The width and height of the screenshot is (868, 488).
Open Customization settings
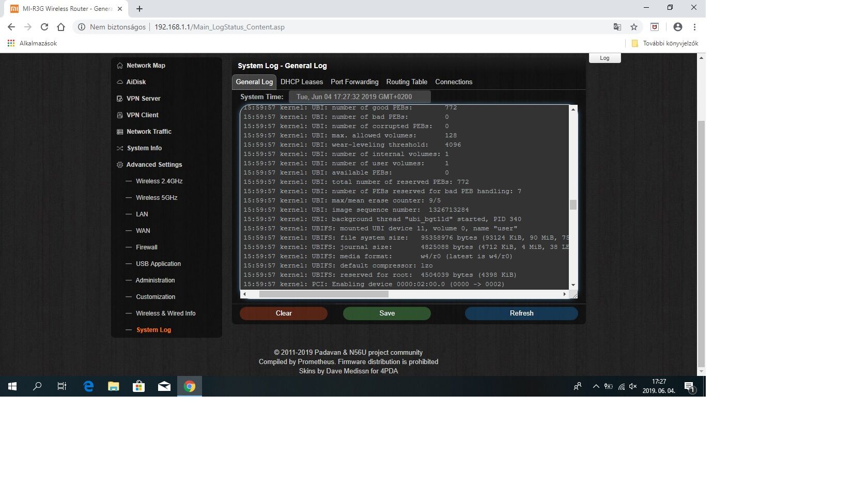click(156, 297)
